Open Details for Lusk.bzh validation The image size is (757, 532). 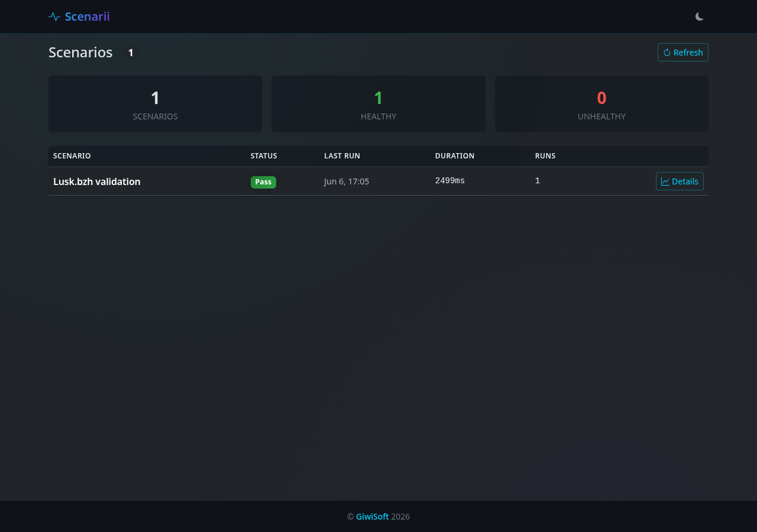point(680,181)
